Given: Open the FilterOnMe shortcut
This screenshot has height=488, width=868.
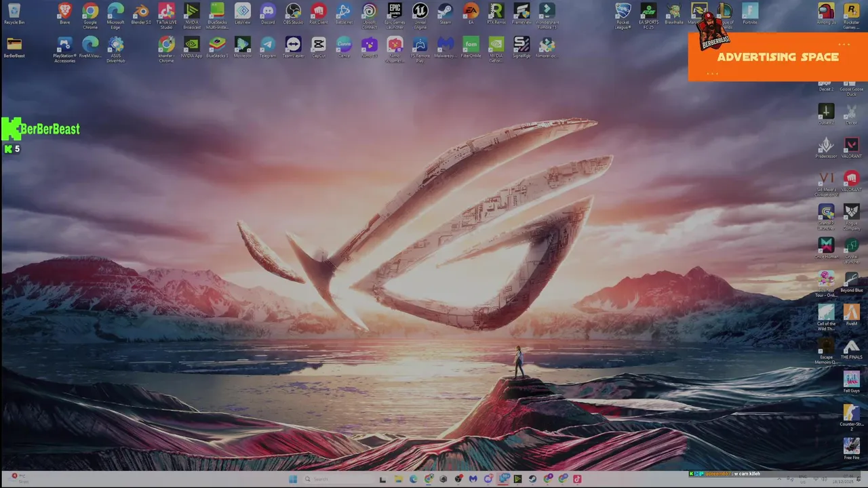Looking at the screenshot, I should tap(471, 47).
